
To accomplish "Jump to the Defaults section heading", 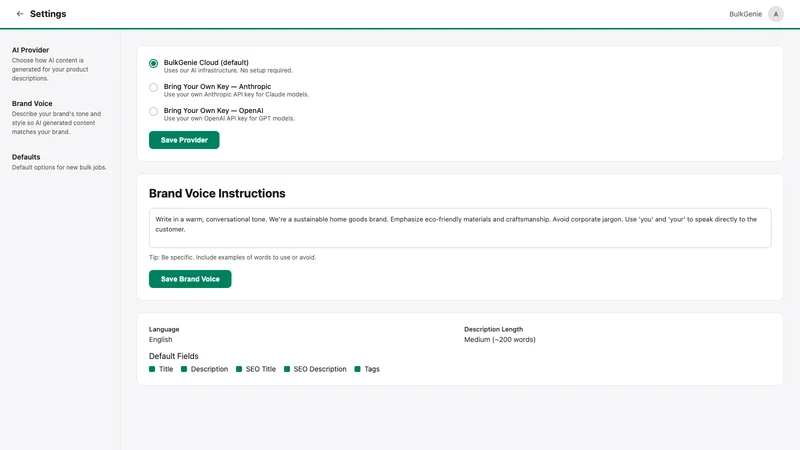I will 26,157.
